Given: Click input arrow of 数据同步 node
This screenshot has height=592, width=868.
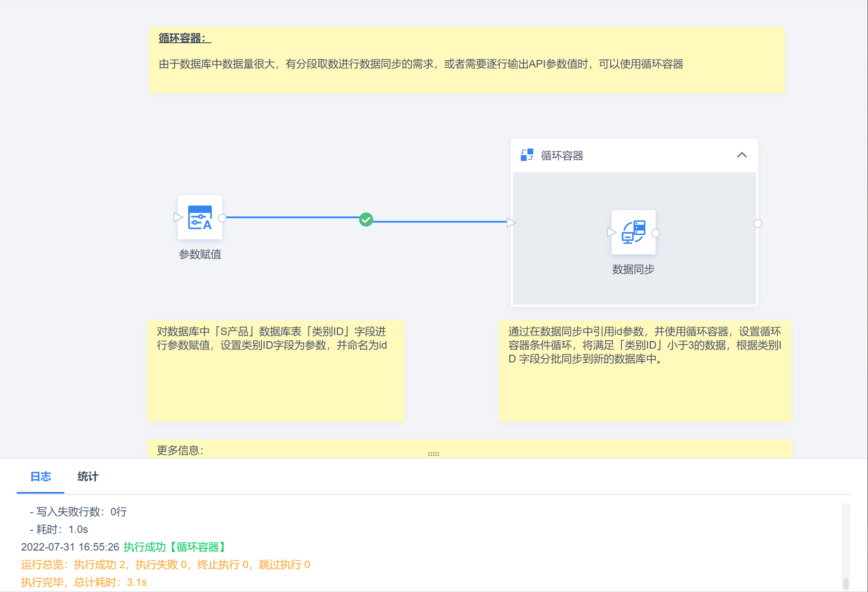Looking at the screenshot, I should [611, 232].
